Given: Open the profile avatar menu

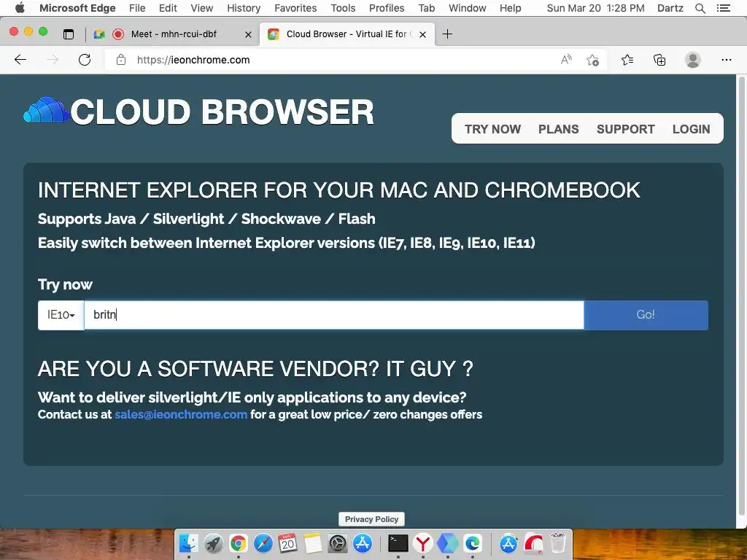Looking at the screenshot, I should point(693,60).
